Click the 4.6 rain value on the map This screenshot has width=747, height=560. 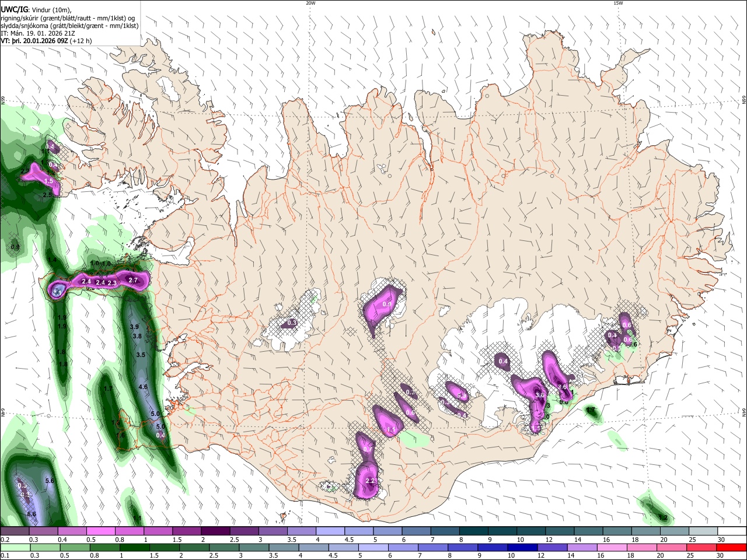click(x=144, y=387)
